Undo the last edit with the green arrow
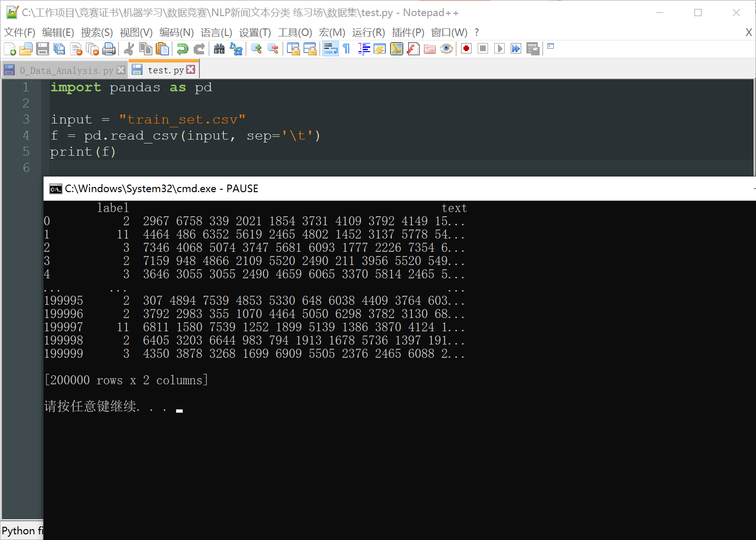The image size is (756, 540). pos(182,49)
